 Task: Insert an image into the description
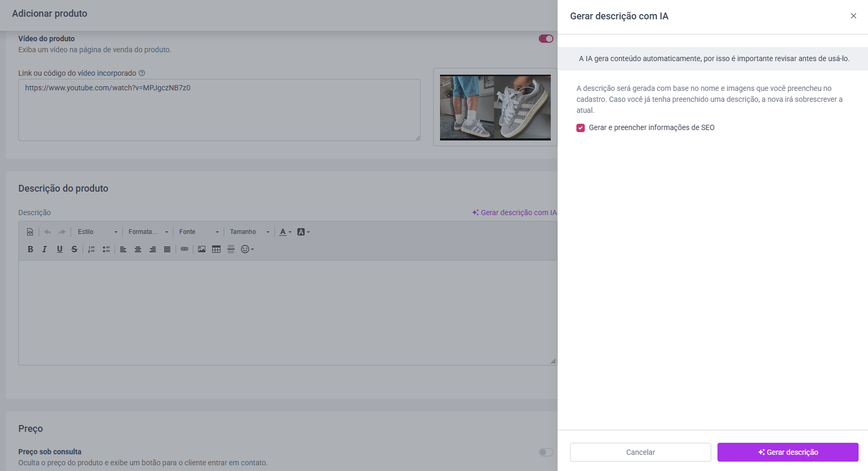click(202, 249)
